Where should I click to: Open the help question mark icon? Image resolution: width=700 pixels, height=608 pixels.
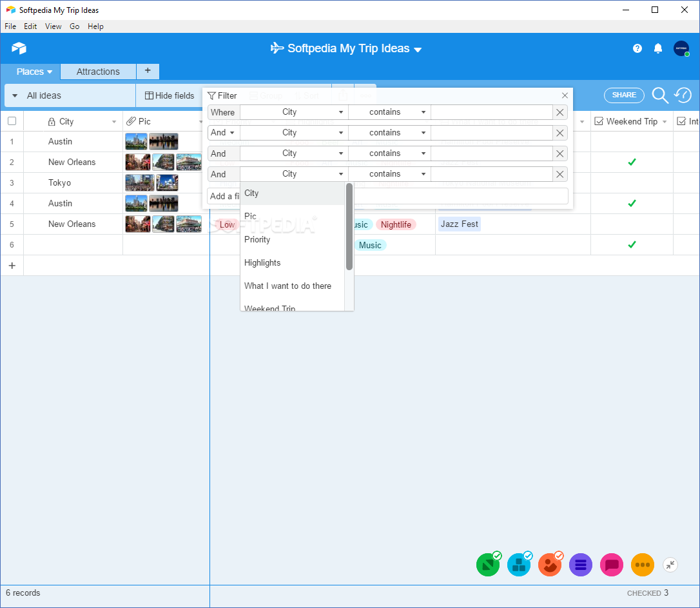point(637,48)
